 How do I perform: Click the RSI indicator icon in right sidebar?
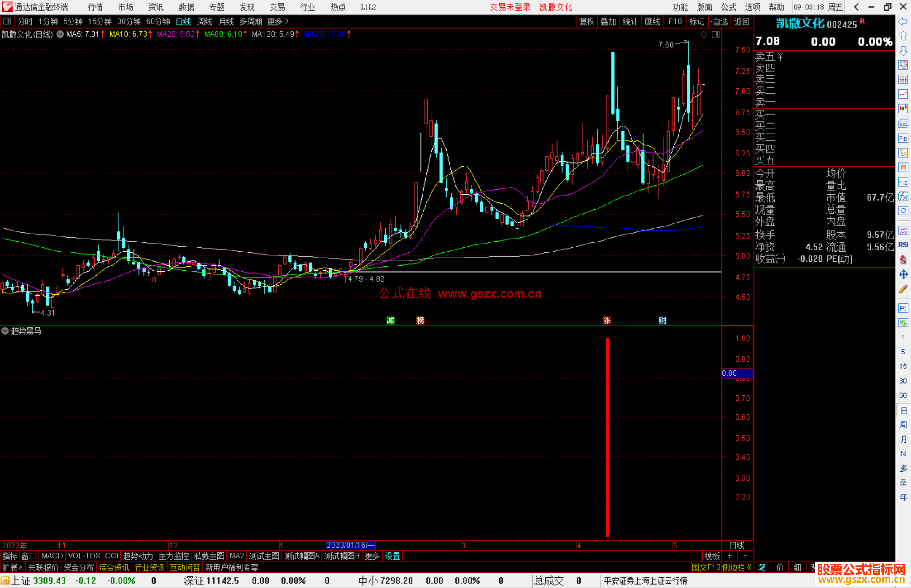tap(903, 245)
